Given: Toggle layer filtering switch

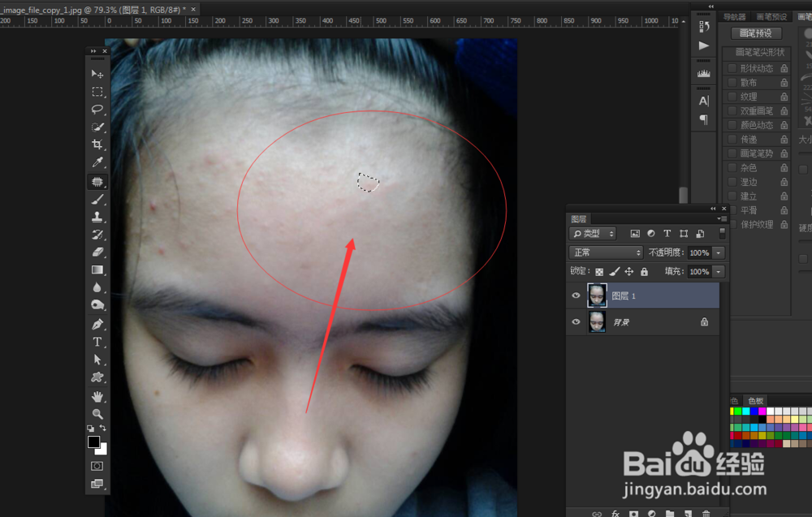Looking at the screenshot, I should click(723, 234).
